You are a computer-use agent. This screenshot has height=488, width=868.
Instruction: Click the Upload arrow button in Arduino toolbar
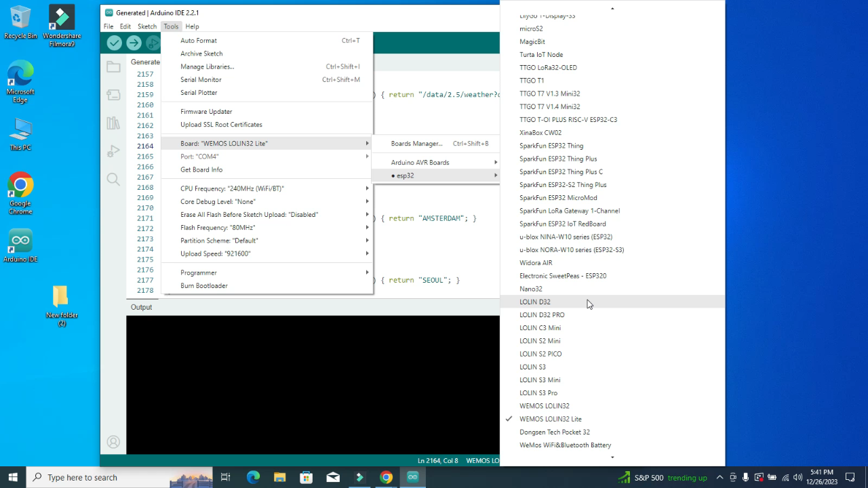[134, 43]
